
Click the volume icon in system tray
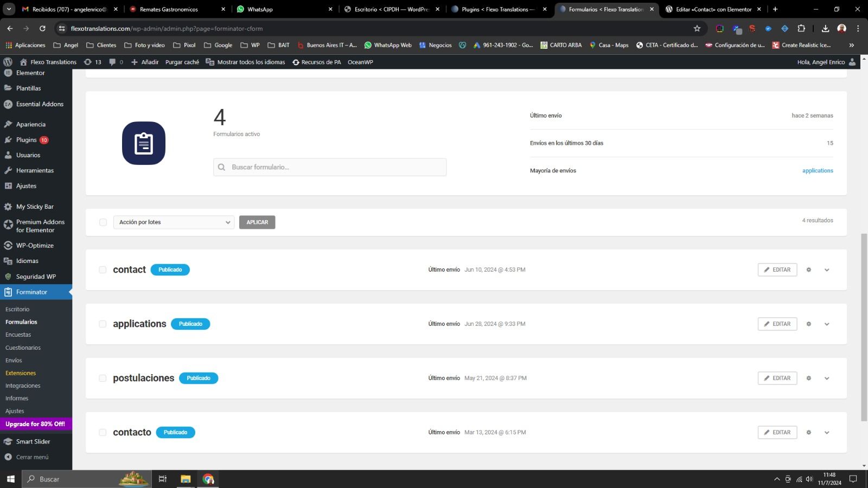click(x=809, y=479)
